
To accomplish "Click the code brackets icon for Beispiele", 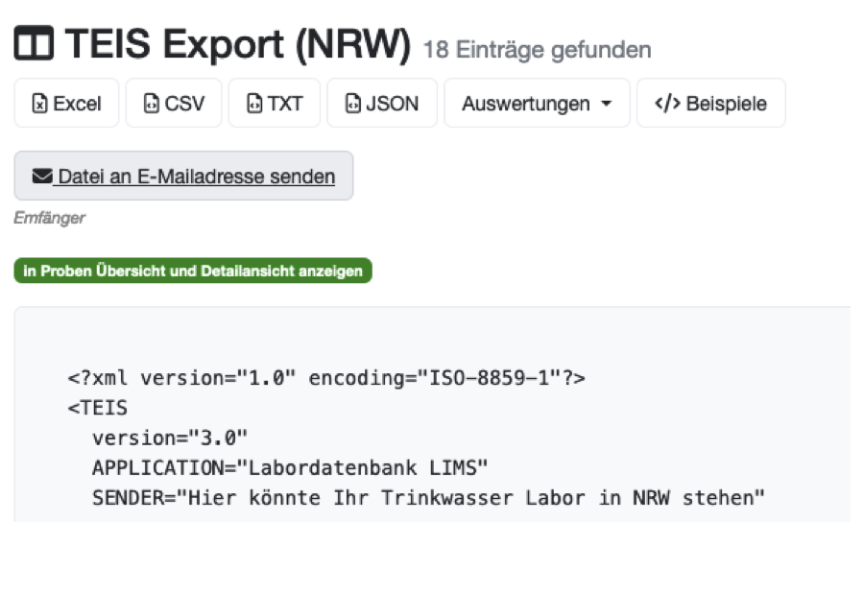I will (x=666, y=104).
